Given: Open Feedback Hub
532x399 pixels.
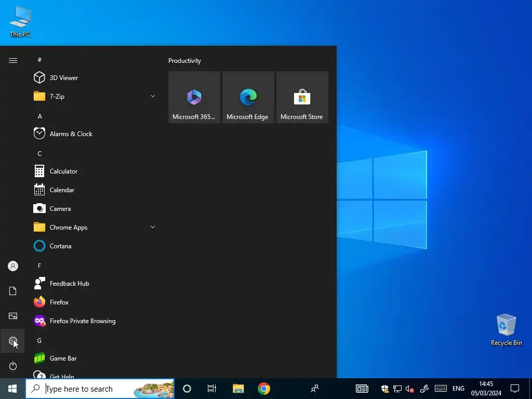Looking at the screenshot, I should point(95,283).
